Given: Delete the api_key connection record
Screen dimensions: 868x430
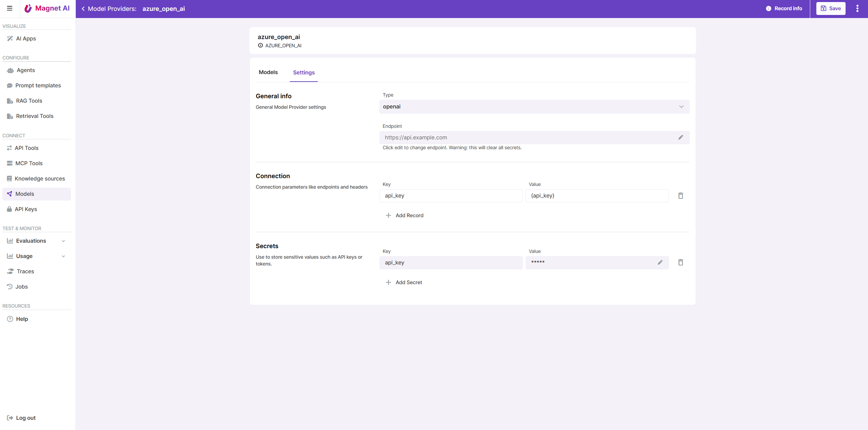Looking at the screenshot, I should pyautogui.click(x=680, y=196).
